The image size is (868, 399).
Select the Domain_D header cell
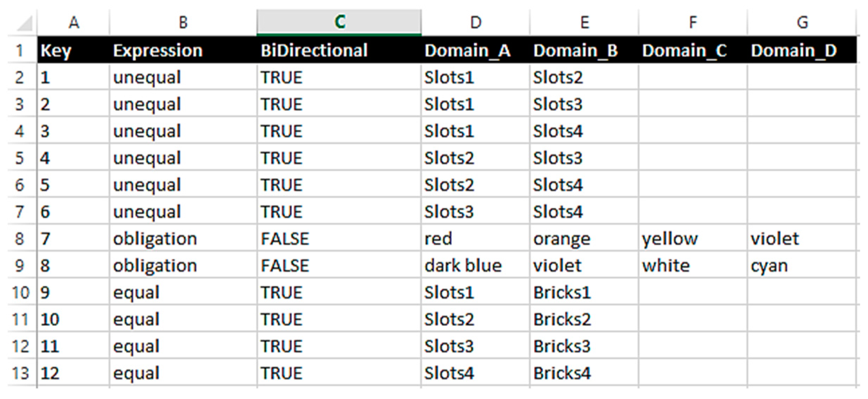(794, 51)
